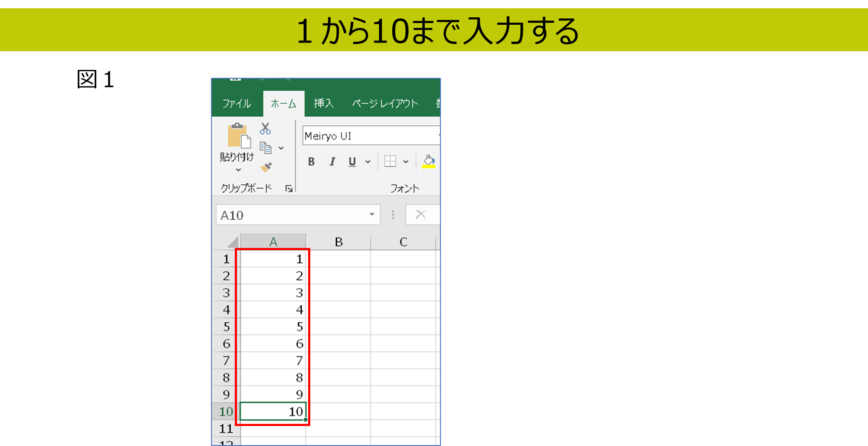The width and height of the screenshot is (868, 446).
Task: Select row 10 header
Action: coord(226,411)
